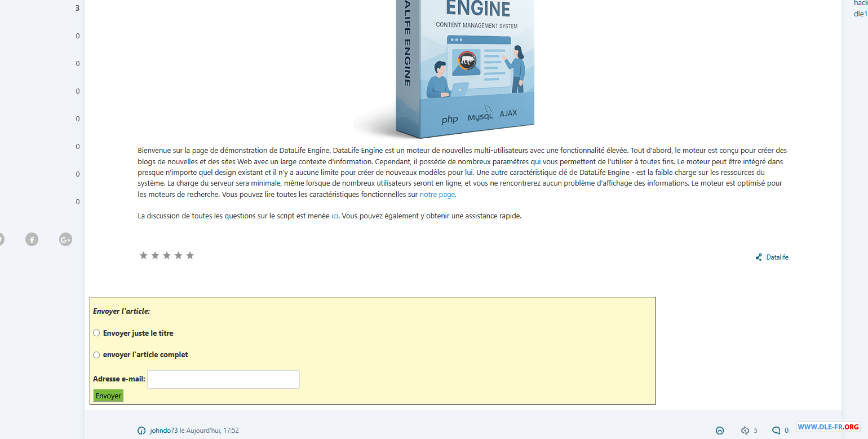Viewport: 868px width, 439px height.
Task: Click the comments bubble icon
Action: click(x=776, y=431)
